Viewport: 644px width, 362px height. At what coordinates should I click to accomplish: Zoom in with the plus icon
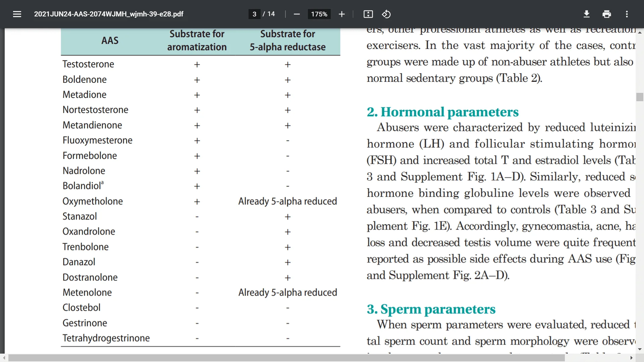click(341, 14)
